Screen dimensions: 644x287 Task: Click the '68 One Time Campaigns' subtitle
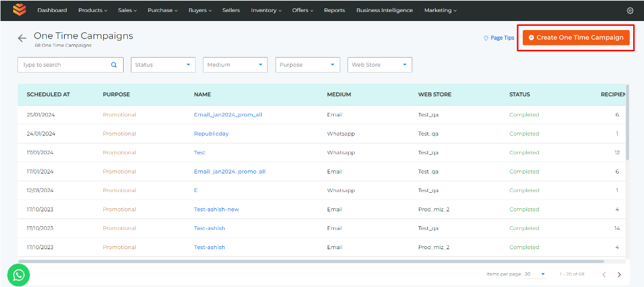(x=63, y=45)
